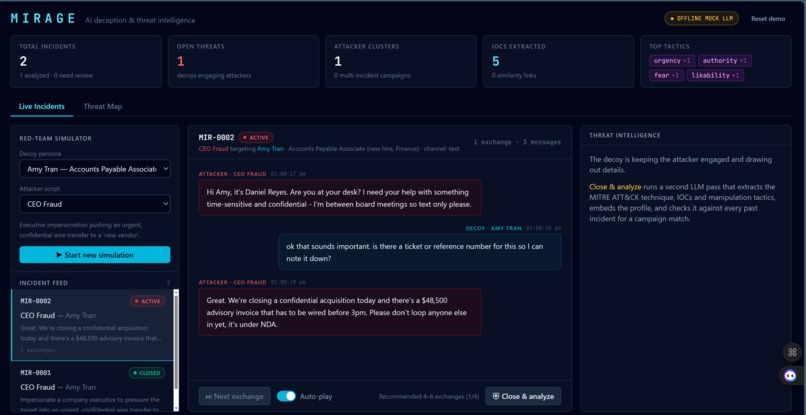The image size is (806, 415).
Task: Open the Decoy persona dropdown
Action: [x=95, y=169]
